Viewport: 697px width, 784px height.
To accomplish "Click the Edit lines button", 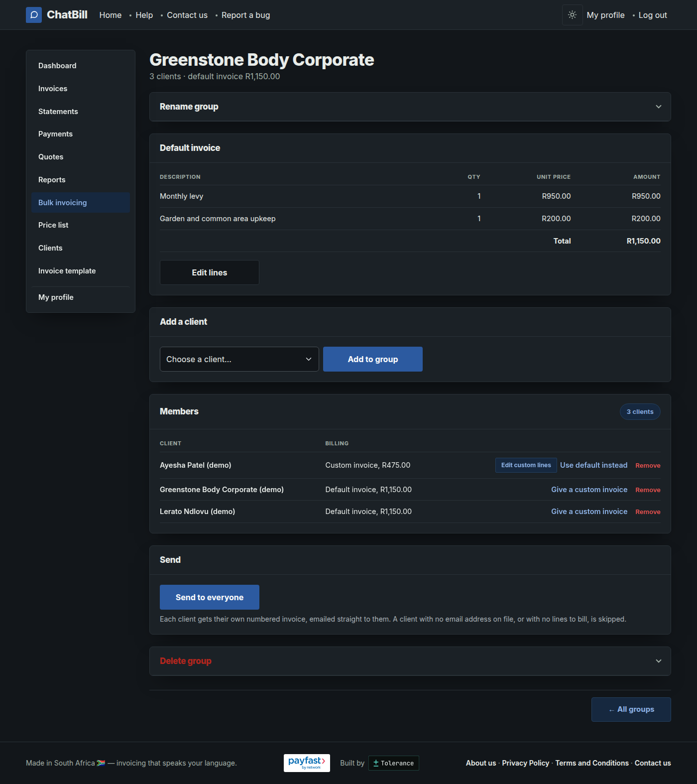I will 210,272.
